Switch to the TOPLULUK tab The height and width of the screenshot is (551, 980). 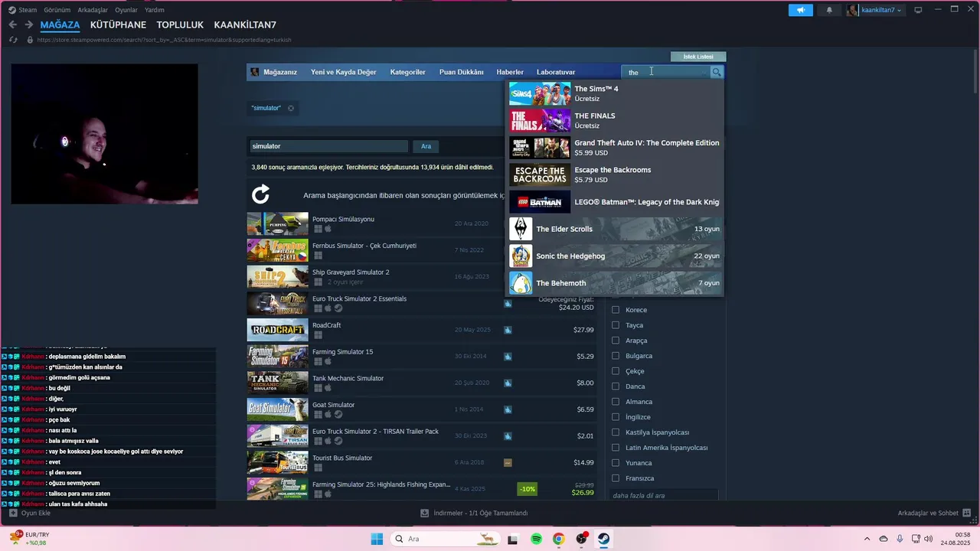point(180,25)
